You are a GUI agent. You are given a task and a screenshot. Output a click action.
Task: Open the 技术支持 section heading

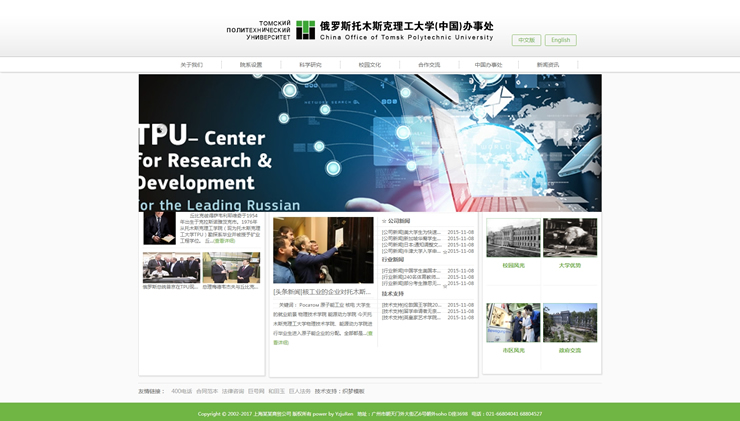click(393, 294)
